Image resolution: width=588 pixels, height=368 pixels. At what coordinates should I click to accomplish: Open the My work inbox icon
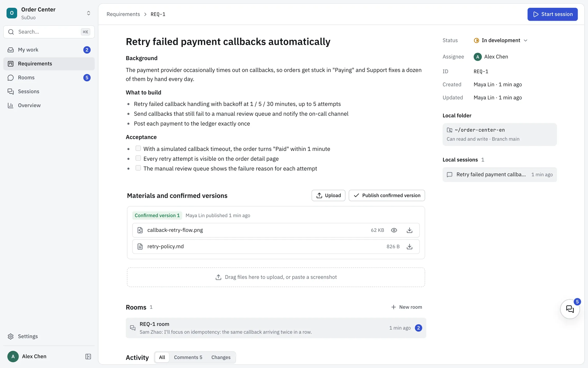point(11,50)
